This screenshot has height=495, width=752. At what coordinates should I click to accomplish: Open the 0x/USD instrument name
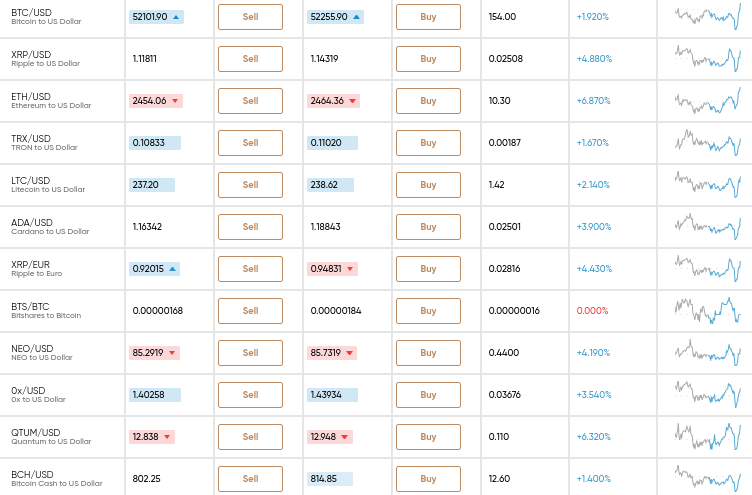(x=28, y=390)
